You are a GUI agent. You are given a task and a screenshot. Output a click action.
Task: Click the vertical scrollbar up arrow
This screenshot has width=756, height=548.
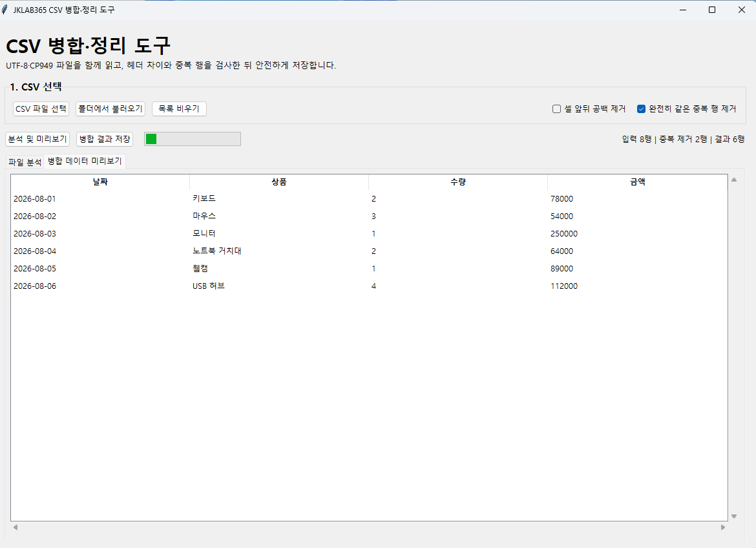(734, 180)
